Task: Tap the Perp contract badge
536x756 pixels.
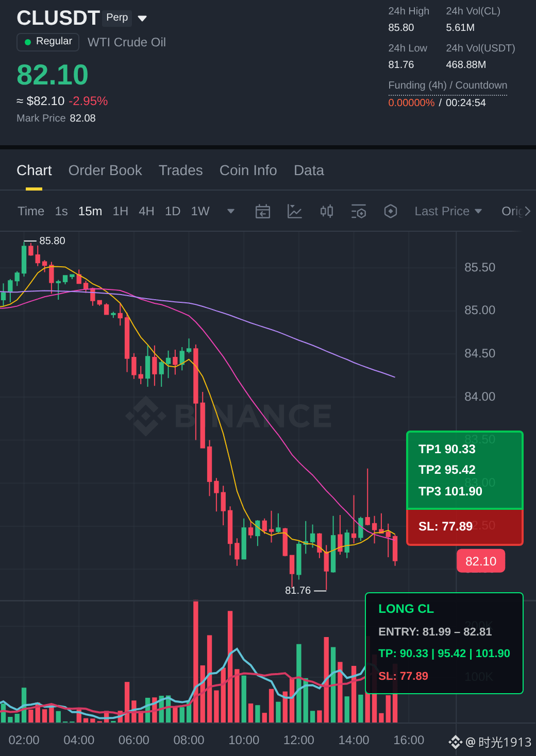Action: (117, 18)
